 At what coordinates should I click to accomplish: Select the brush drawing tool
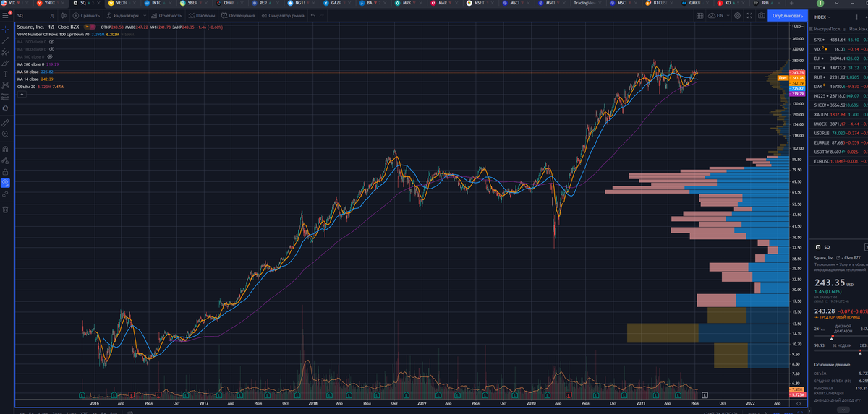click(x=6, y=63)
